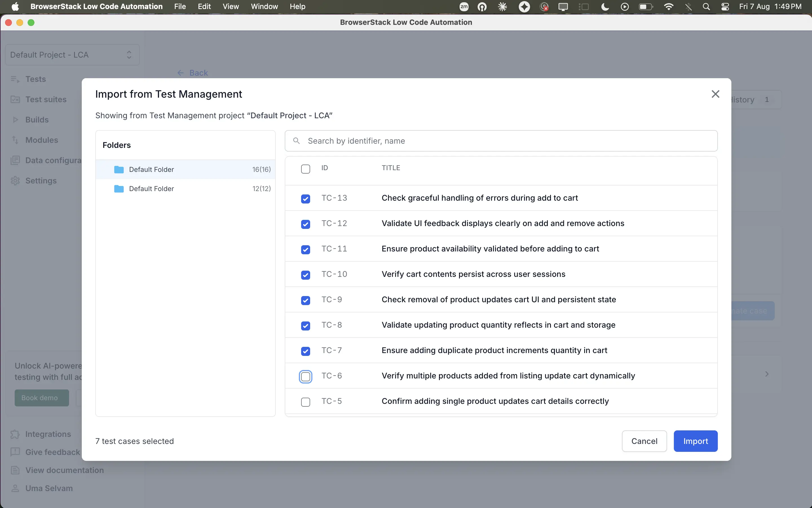
Task: Click the Wi-Fi status icon
Action: coord(668,6)
